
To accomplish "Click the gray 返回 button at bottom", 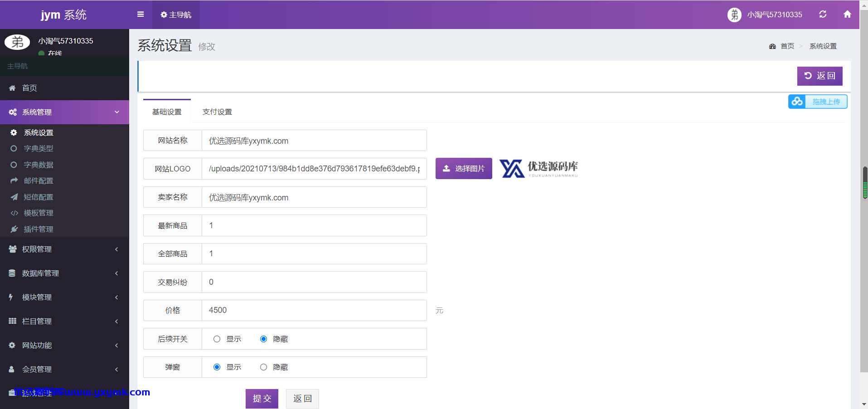I will [302, 399].
